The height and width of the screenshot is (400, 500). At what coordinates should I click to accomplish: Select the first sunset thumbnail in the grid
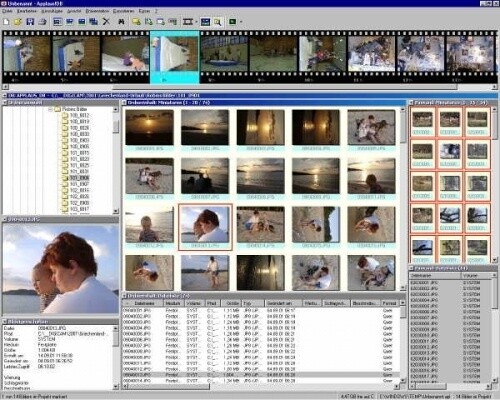149,128
